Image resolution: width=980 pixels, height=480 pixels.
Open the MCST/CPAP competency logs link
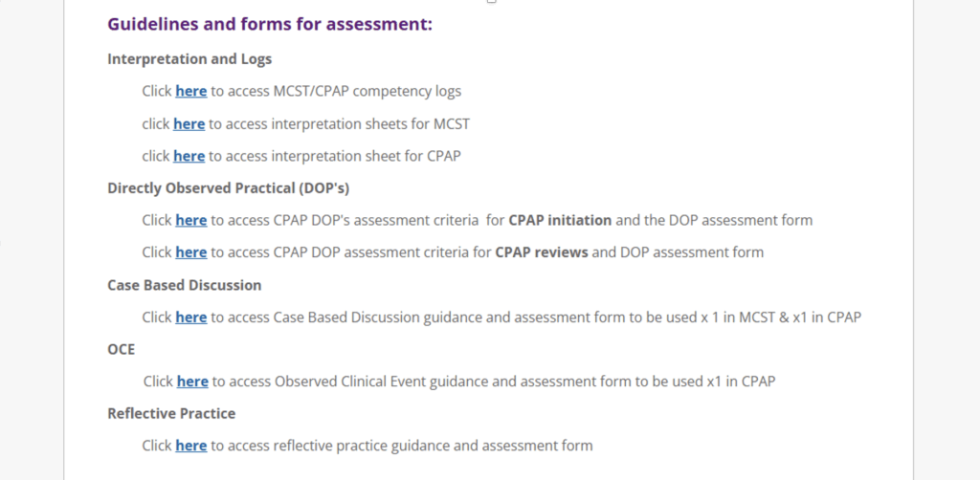(190, 91)
